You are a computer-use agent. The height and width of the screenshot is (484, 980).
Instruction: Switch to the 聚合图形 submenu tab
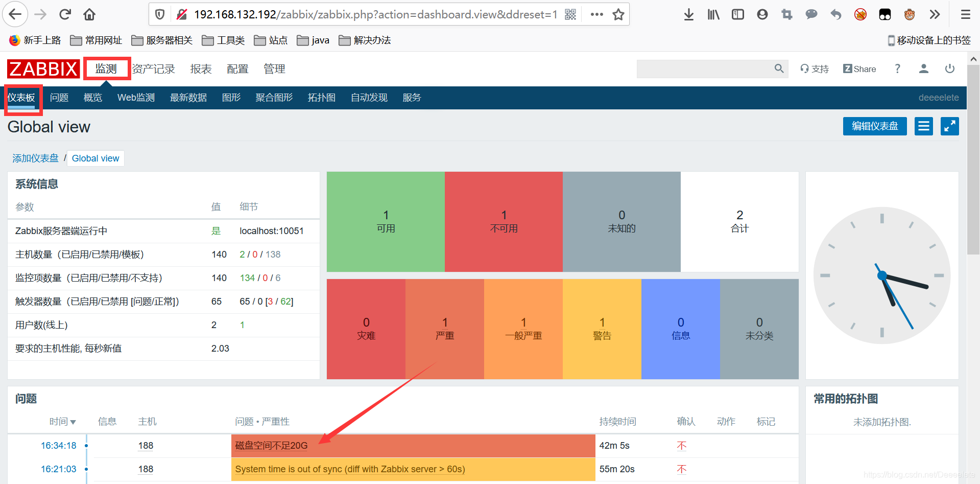point(274,98)
